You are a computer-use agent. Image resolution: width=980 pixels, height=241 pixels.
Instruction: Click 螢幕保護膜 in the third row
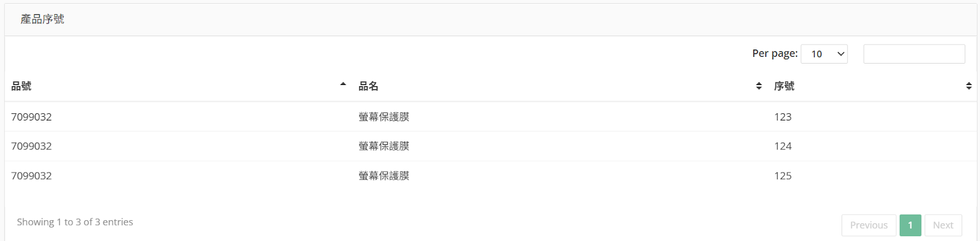[384, 176]
